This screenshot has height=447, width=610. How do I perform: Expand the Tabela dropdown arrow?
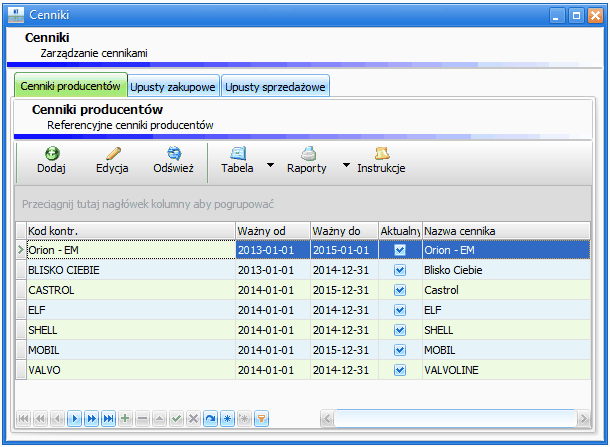(x=270, y=165)
